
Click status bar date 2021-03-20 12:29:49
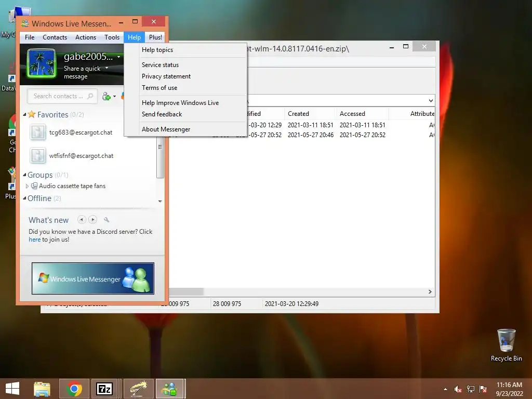(291, 304)
